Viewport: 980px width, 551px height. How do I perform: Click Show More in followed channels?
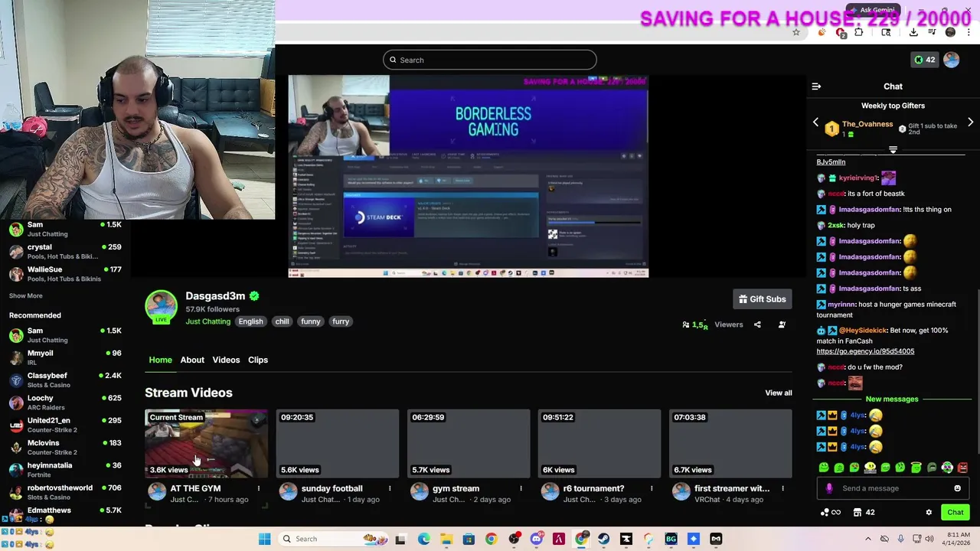[x=26, y=296]
